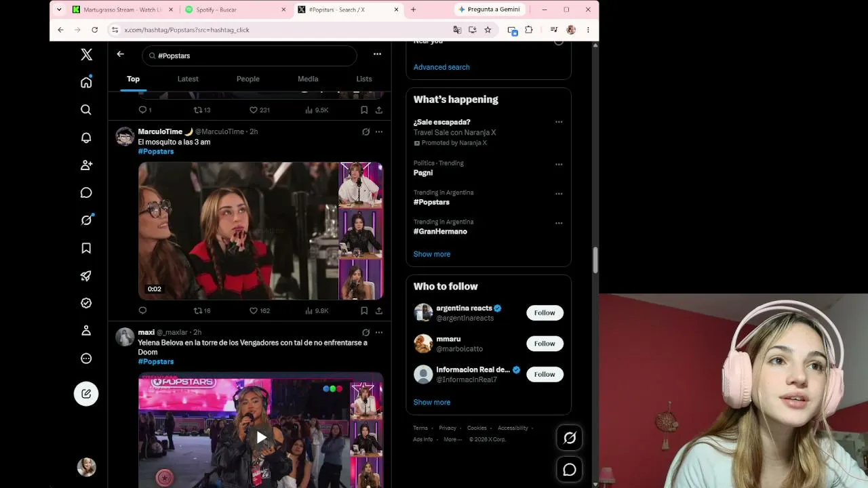Open more options on MarculoTime post

pyautogui.click(x=379, y=131)
